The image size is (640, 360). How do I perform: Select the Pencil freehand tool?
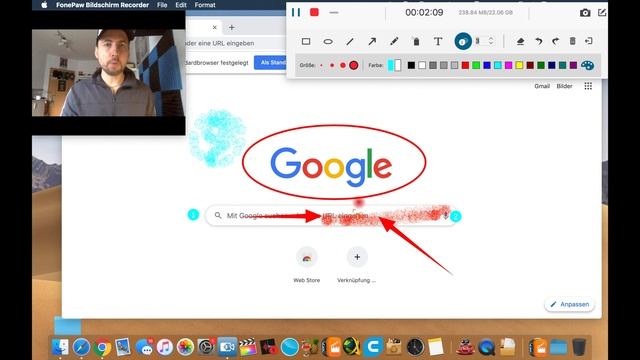pyautogui.click(x=394, y=41)
